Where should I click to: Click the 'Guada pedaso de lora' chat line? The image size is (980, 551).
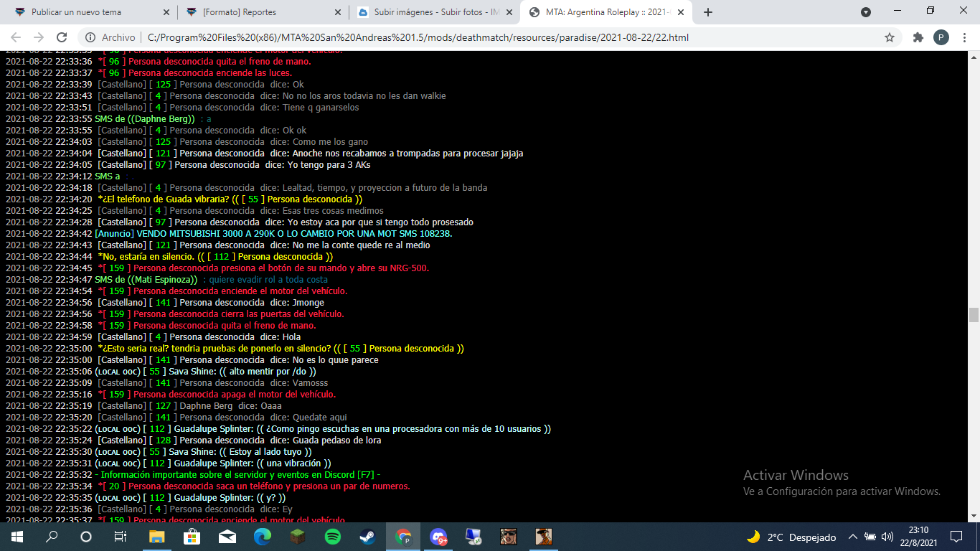click(194, 440)
